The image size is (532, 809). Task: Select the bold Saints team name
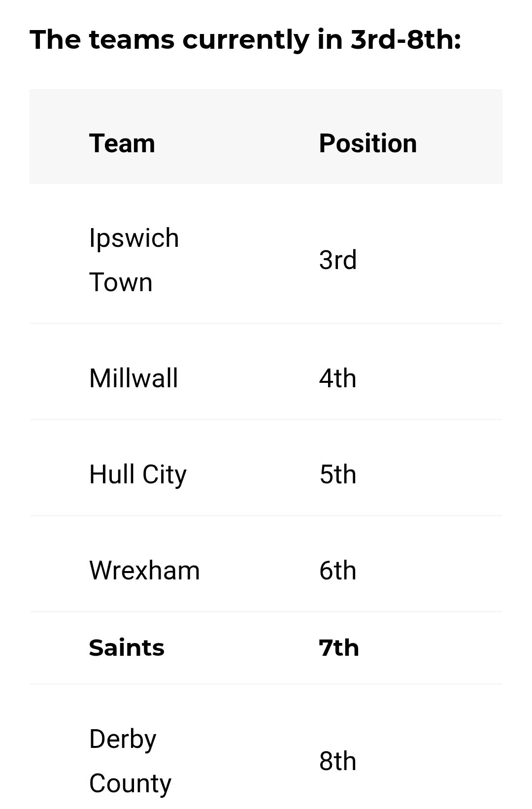click(x=127, y=647)
